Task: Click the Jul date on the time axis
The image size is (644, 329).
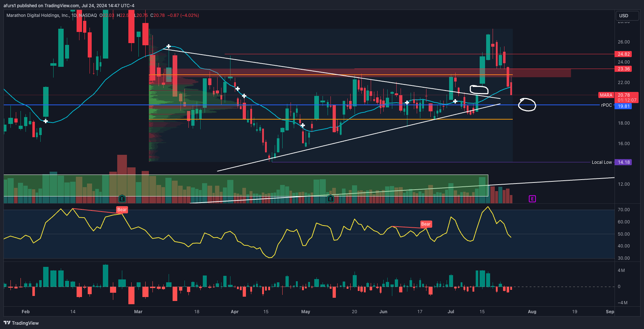Action: pyautogui.click(x=451, y=312)
